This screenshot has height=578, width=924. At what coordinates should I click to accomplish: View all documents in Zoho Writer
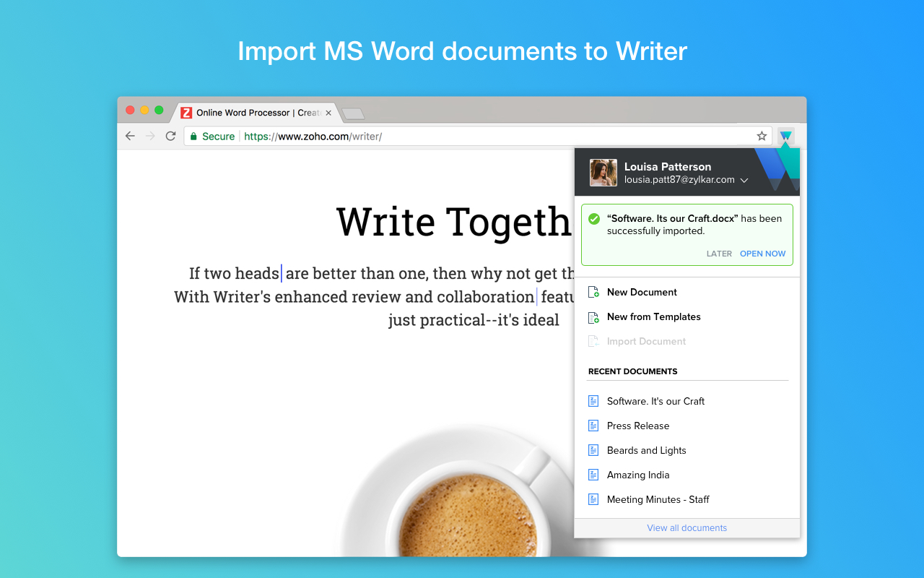(687, 527)
